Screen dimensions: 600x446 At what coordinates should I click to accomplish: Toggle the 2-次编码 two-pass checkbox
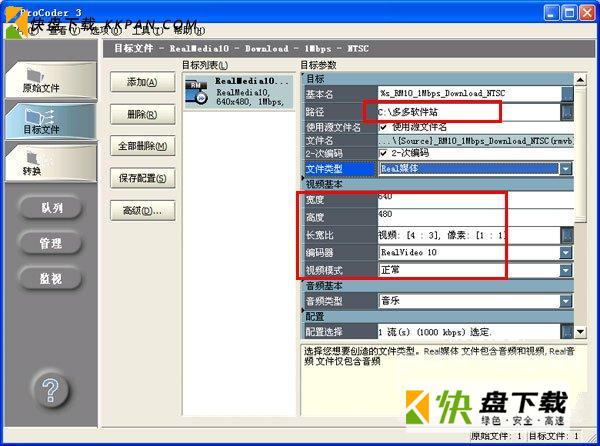pyautogui.click(x=383, y=153)
